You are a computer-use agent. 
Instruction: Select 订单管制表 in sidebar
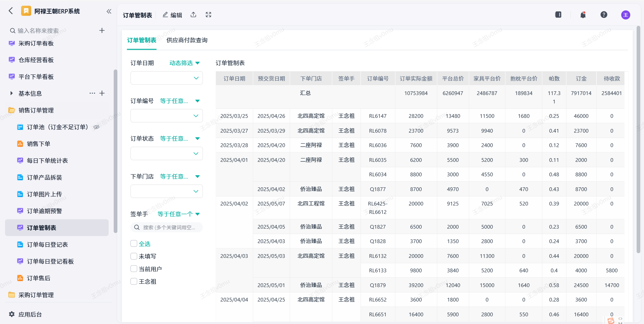[57, 228]
